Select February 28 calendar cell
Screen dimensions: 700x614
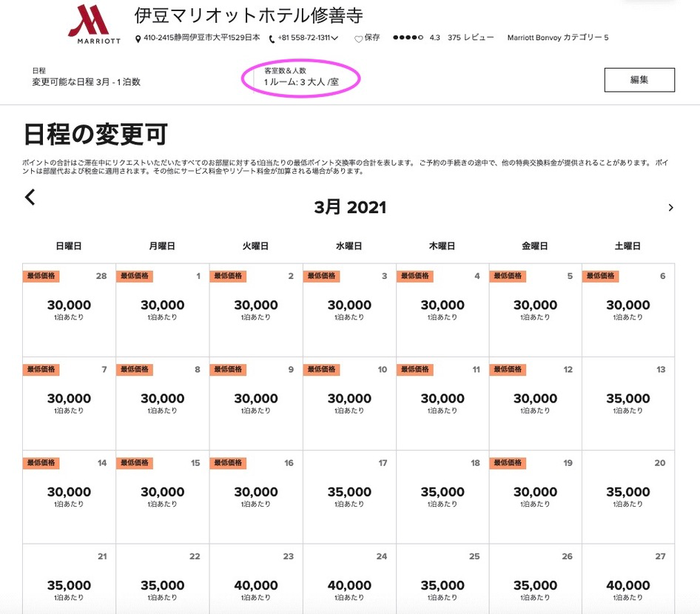69,309
